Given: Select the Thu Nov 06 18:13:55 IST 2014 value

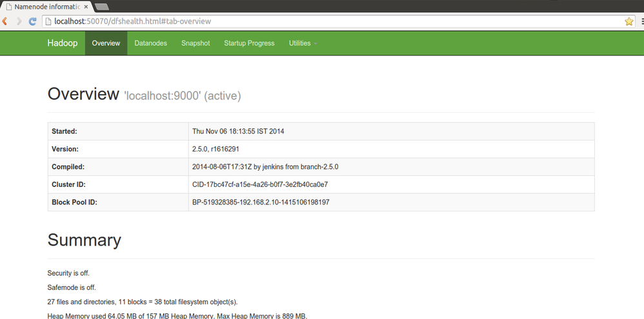Looking at the screenshot, I should tap(238, 131).
